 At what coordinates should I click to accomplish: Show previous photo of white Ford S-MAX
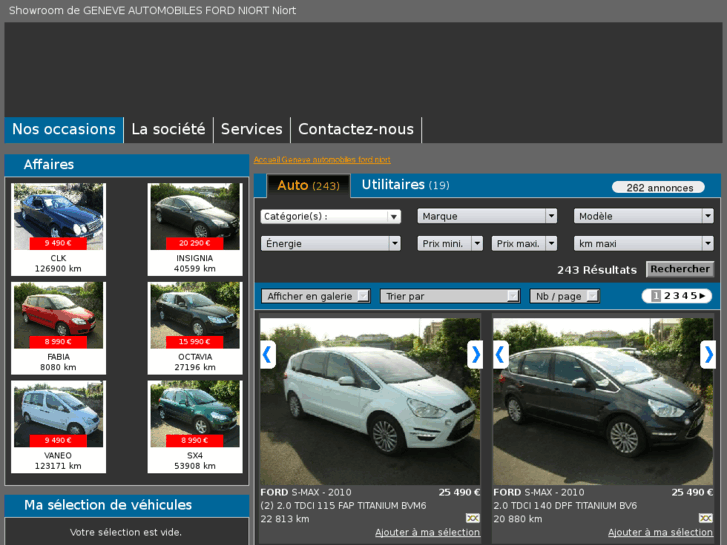point(267,354)
